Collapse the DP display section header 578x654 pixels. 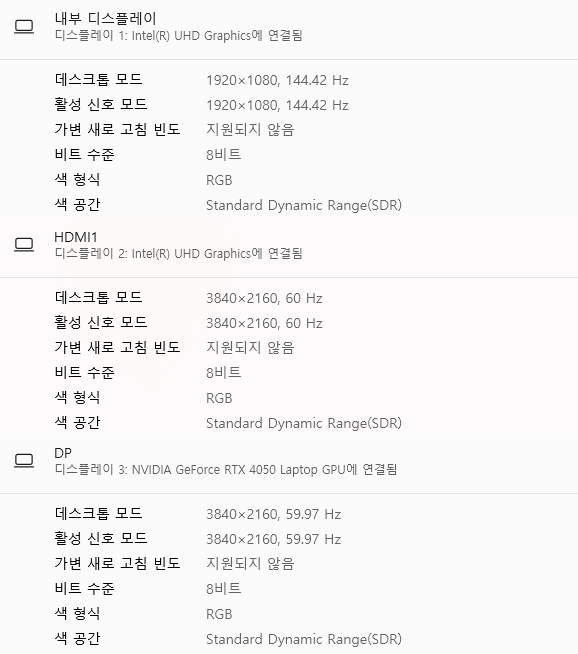pos(289,461)
